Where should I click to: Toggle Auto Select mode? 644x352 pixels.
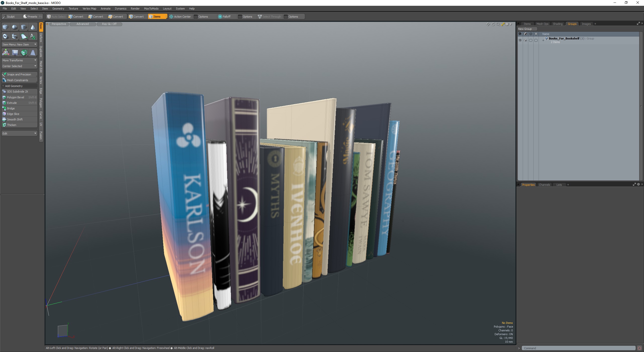[56, 17]
